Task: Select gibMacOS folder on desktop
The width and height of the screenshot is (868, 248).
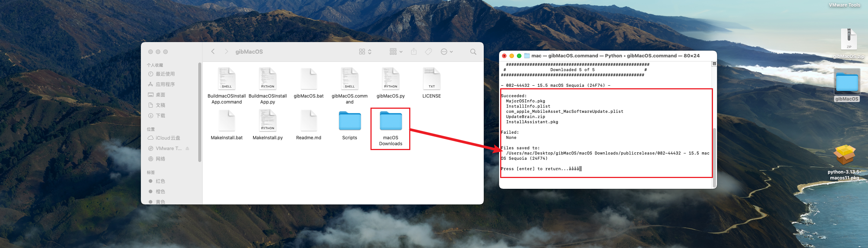Action: 847,82
